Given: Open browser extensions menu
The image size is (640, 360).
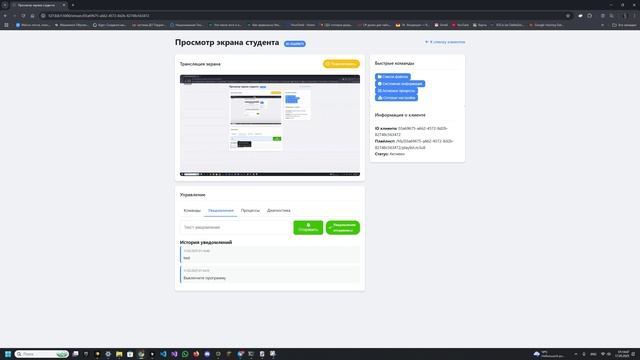Looking at the screenshot, I should pyautogui.click(x=590, y=16).
